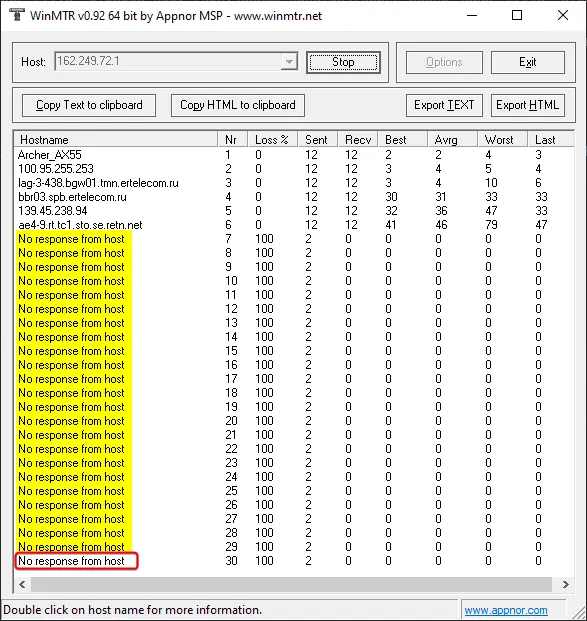Copy Text to clipboard

89,105
